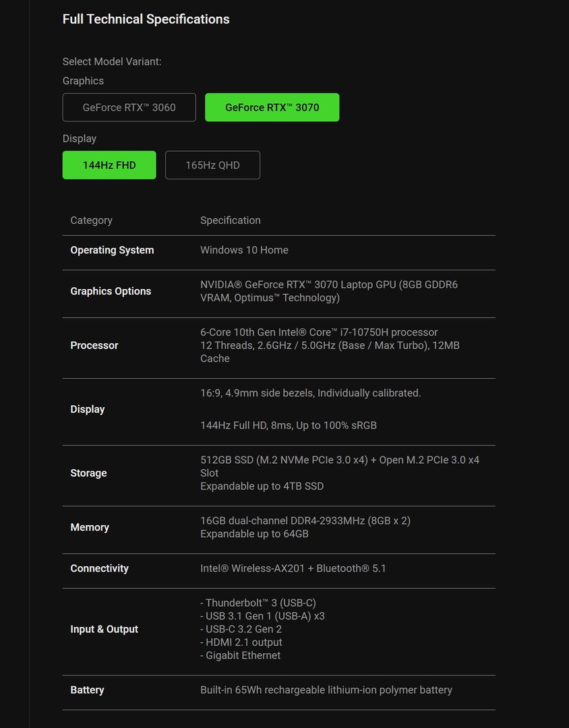
Task: Click the Windows 10 Home specification text
Action: (244, 250)
